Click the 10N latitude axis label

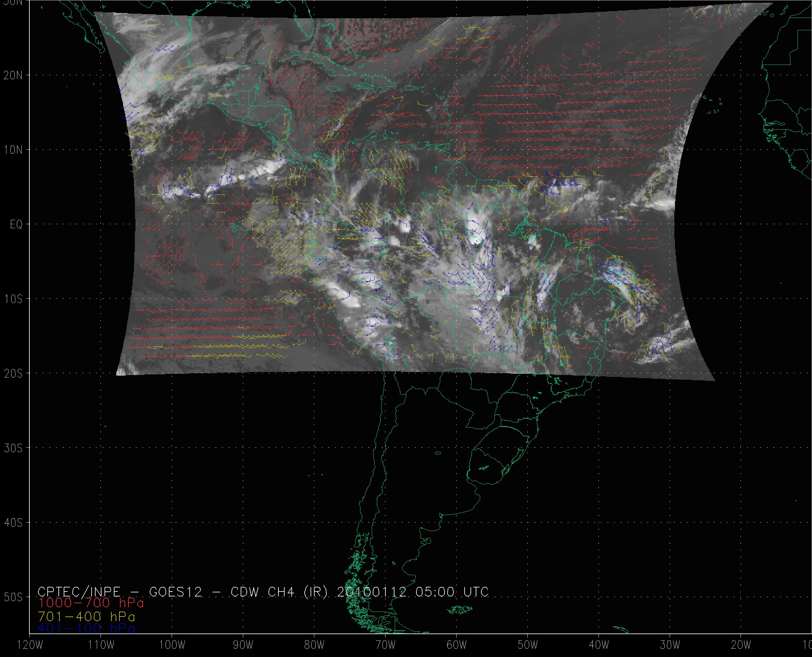click(13, 150)
